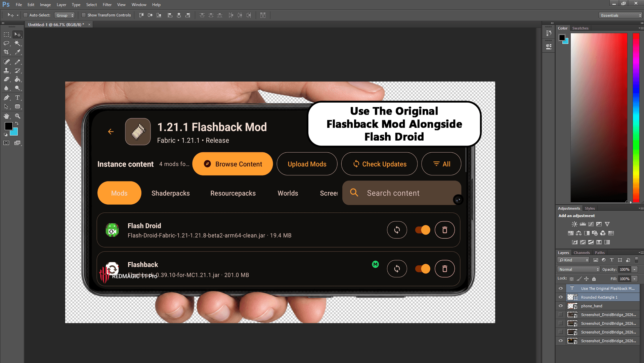Hide the bottom Screenshot_DroidBridge layer
This screenshot has height=363, width=644.
click(x=560, y=341)
